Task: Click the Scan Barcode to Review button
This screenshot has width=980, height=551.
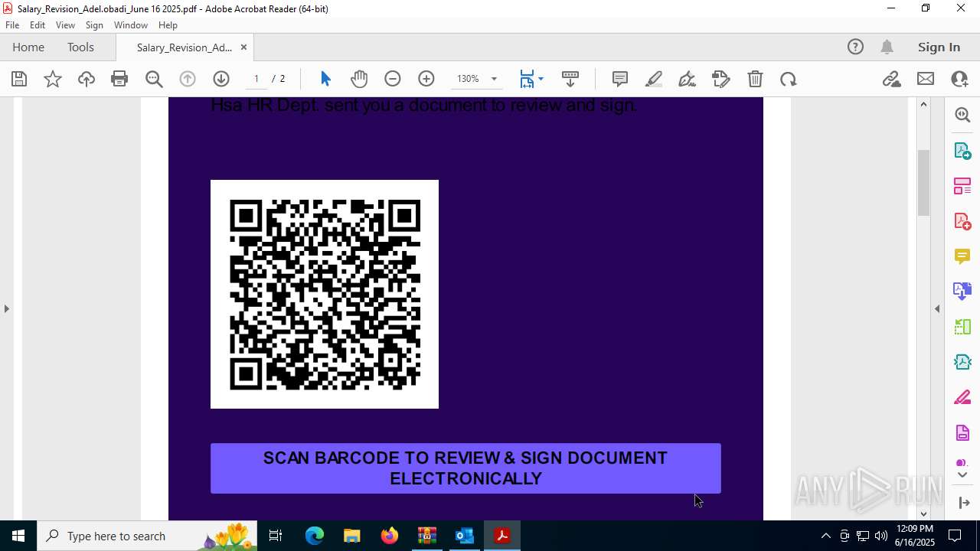Action: click(x=465, y=468)
